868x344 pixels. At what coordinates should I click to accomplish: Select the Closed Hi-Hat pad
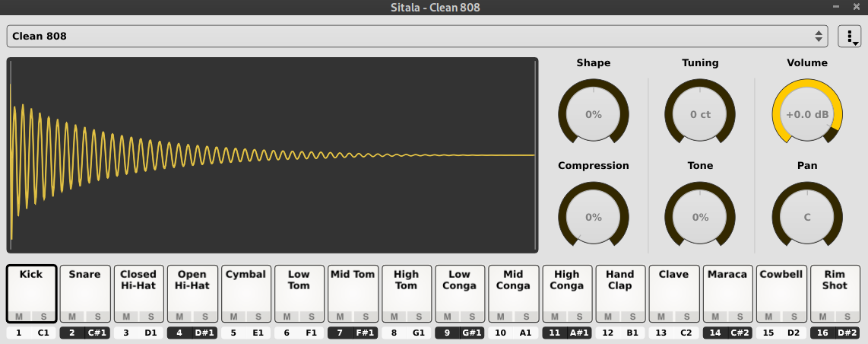tap(138, 288)
